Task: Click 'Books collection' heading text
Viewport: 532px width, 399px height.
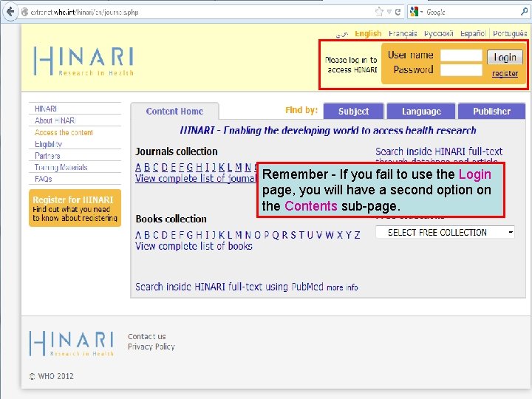Action: 171,219
